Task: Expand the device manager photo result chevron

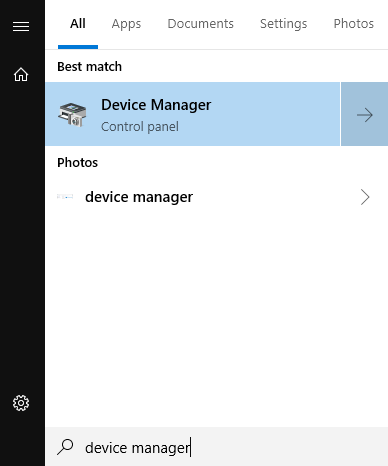Action: tap(365, 197)
